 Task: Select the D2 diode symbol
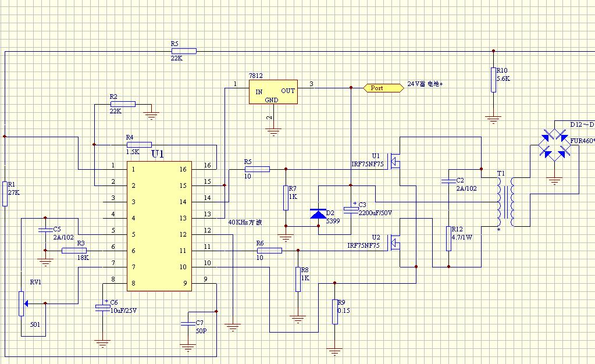[318, 215]
